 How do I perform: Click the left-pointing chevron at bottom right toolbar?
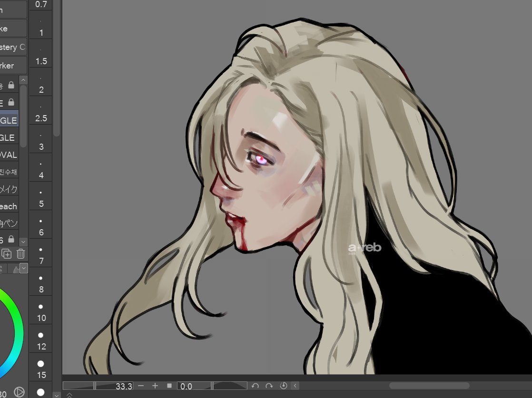[x=296, y=386]
